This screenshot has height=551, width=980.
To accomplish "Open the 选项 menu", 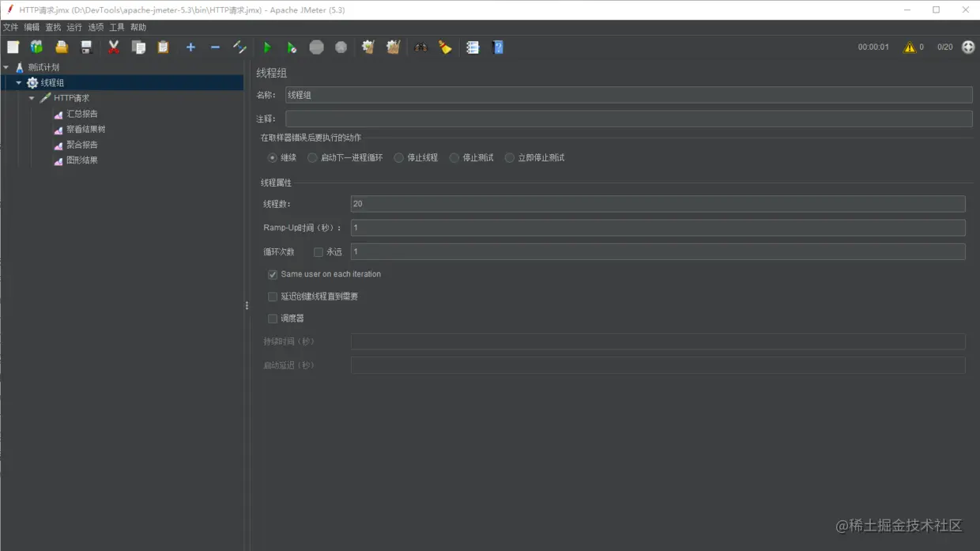I will tap(96, 28).
